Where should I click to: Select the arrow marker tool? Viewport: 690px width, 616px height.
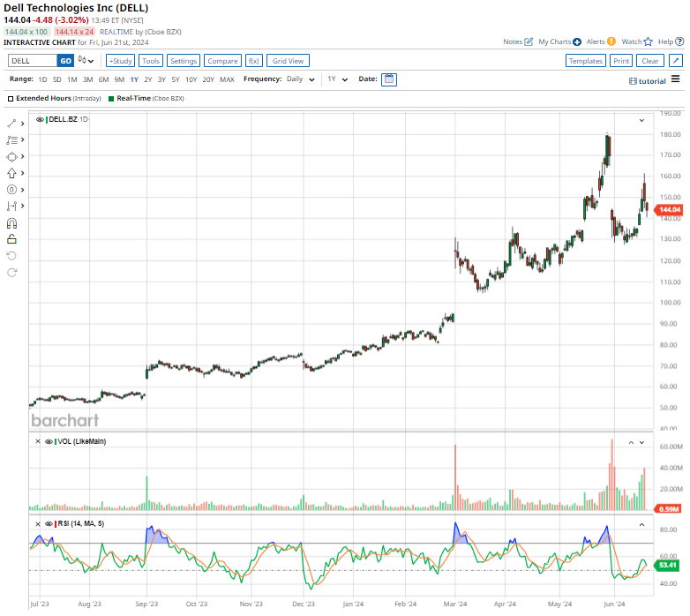point(11,173)
